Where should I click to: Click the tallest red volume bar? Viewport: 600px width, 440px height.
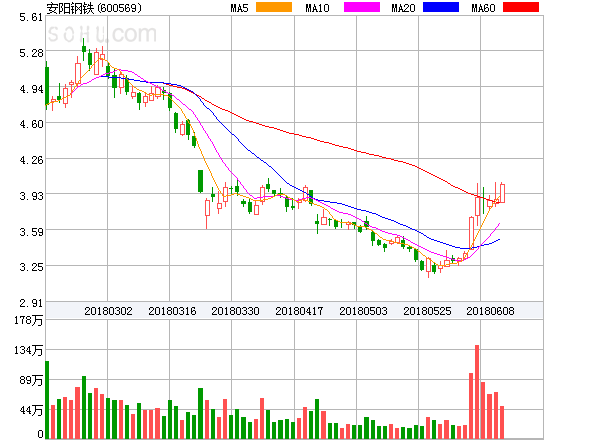477,392
